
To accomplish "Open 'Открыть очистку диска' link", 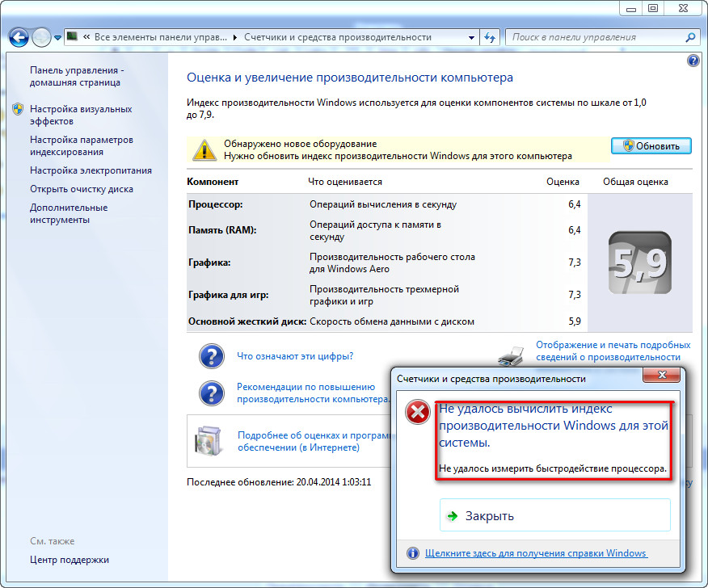I will pos(82,189).
